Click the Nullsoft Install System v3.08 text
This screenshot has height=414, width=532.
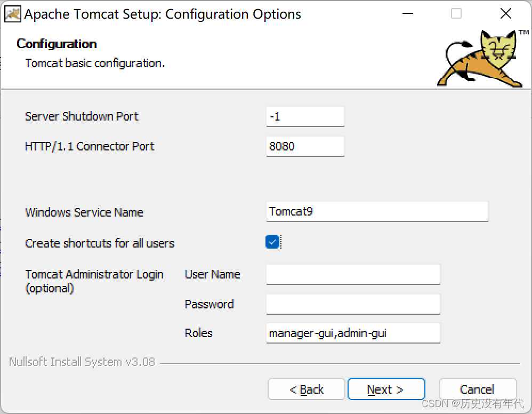pos(82,362)
